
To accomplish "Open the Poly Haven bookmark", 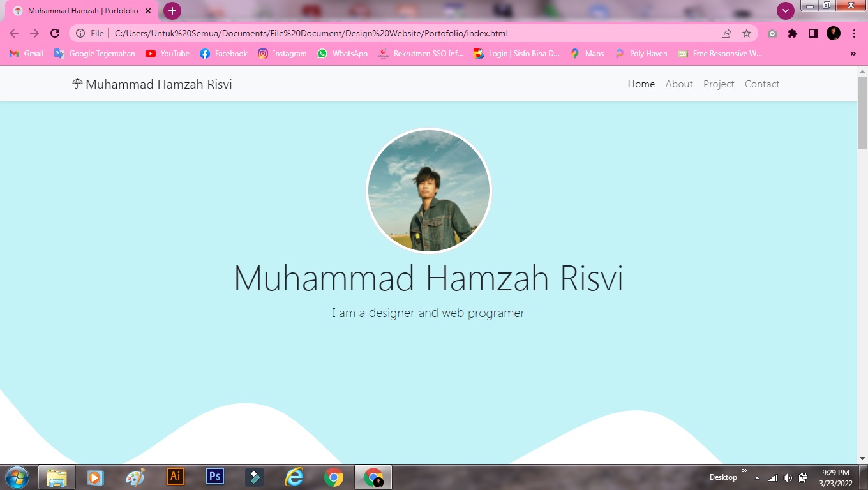I will click(x=641, y=54).
